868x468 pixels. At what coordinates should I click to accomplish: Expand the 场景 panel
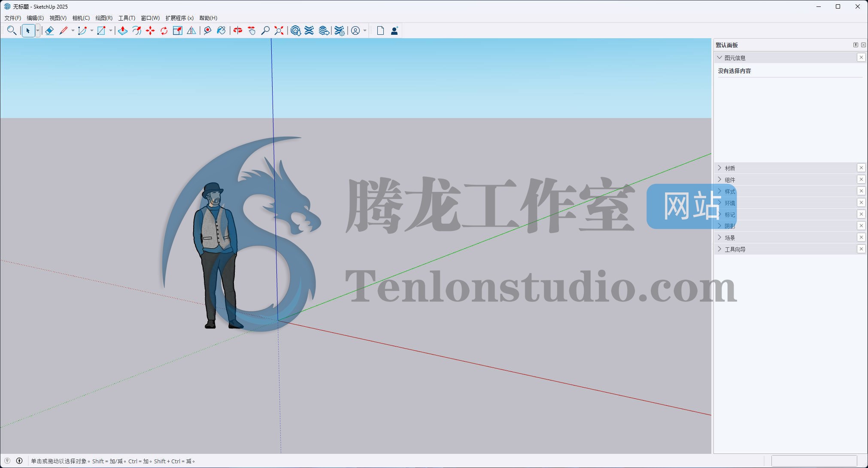pyautogui.click(x=719, y=237)
